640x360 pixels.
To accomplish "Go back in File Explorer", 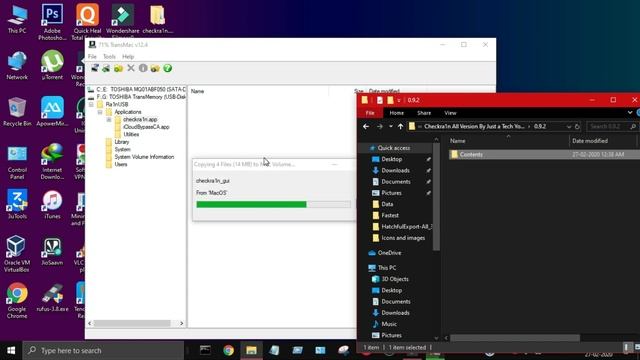I will coord(366,127).
